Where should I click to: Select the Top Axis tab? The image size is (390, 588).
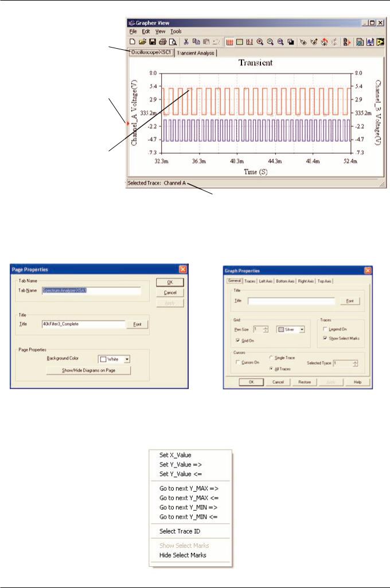[x=325, y=281]
